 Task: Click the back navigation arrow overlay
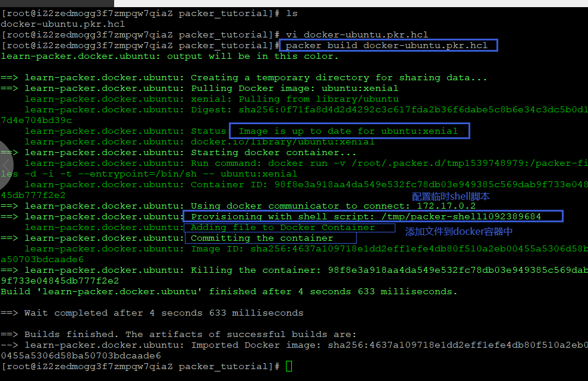coord(5,165)
